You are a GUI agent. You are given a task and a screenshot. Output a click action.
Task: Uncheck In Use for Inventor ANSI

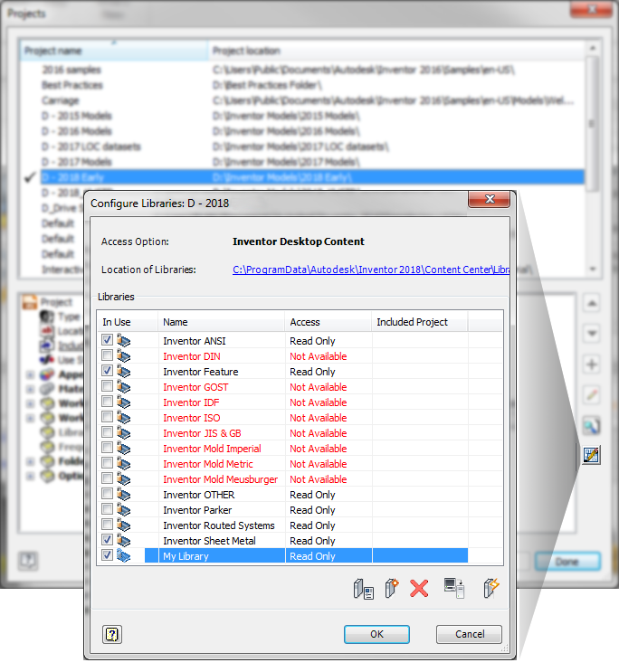click(x=108, y=340)
